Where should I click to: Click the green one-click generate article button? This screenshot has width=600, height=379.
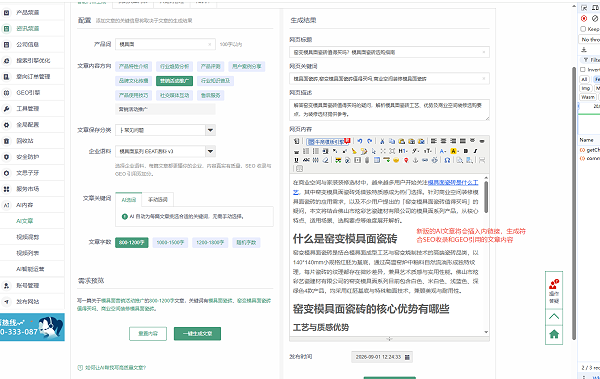[x=197, y=333]
